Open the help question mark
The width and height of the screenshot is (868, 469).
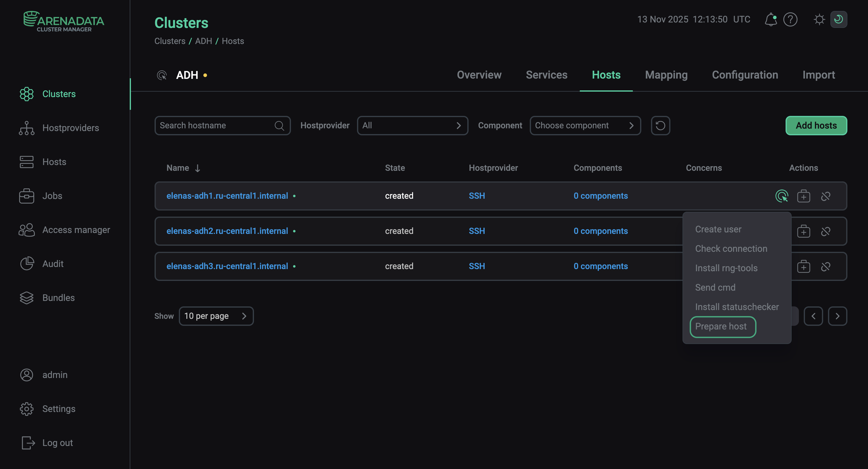pos(790,19)
